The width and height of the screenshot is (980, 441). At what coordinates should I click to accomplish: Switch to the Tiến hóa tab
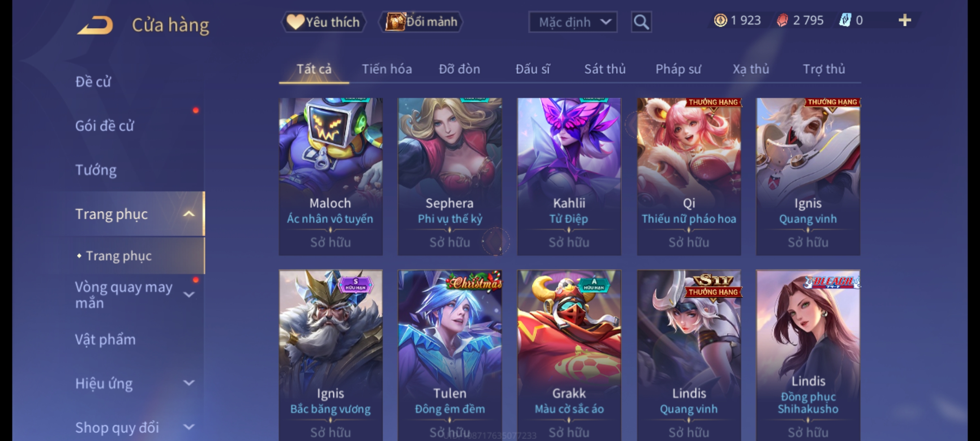387,69
